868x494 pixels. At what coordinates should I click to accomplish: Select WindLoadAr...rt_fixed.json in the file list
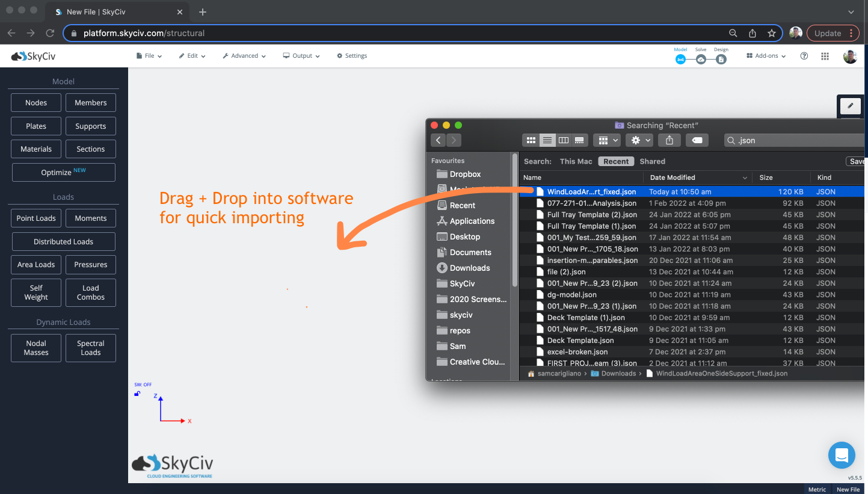[591, 191]
